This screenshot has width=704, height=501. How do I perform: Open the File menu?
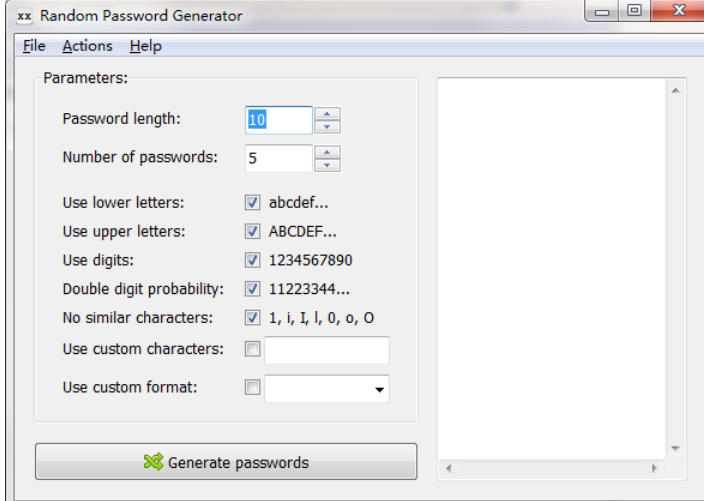34,46
